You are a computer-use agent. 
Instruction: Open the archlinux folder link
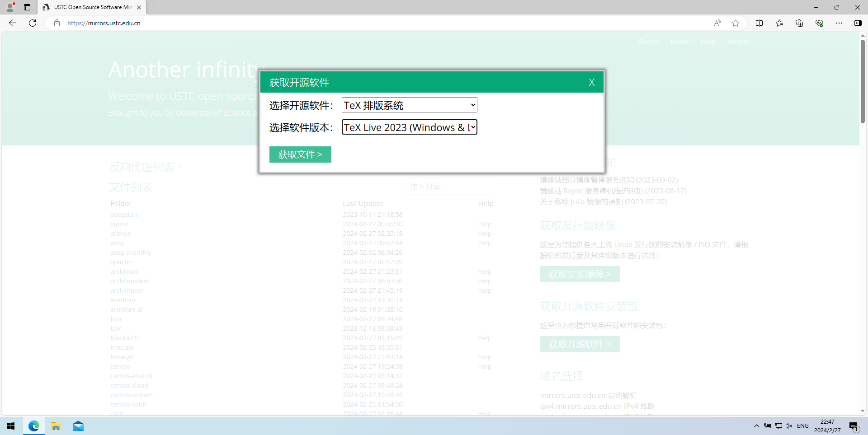click(124, 271)
